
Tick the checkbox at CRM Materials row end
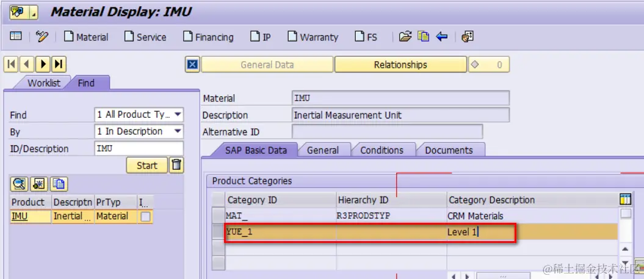click(626, 213)
